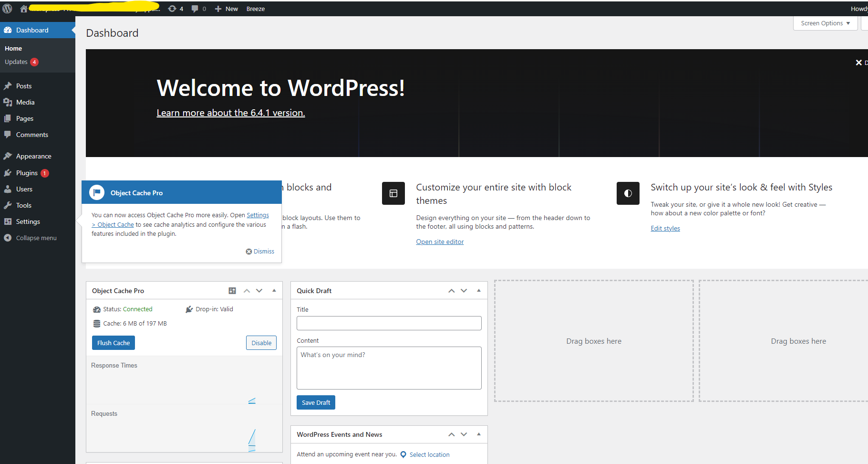
Task: Click the Settings icon in the sidebar
Action: 8,221
